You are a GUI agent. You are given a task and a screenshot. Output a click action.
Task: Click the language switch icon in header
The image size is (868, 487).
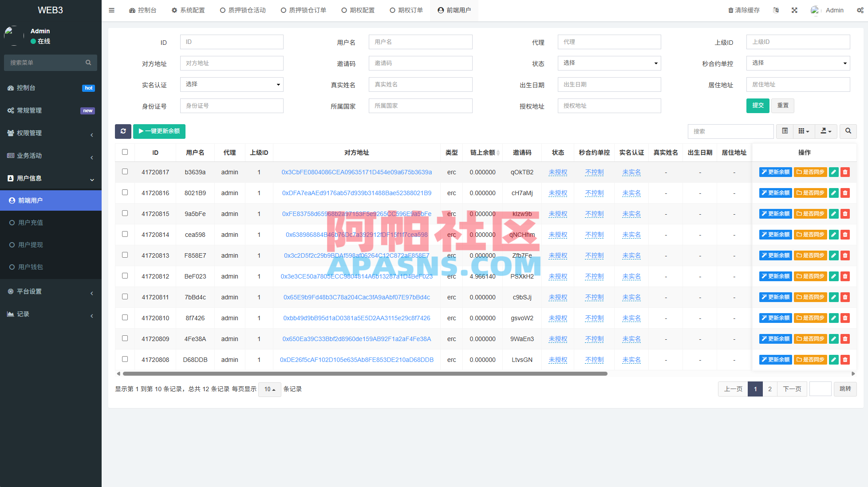[x=776, y=10]
